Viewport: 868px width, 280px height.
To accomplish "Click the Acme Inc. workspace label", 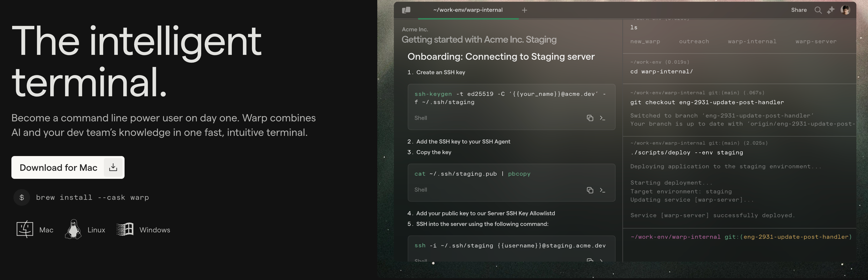I will coord(415,29).
